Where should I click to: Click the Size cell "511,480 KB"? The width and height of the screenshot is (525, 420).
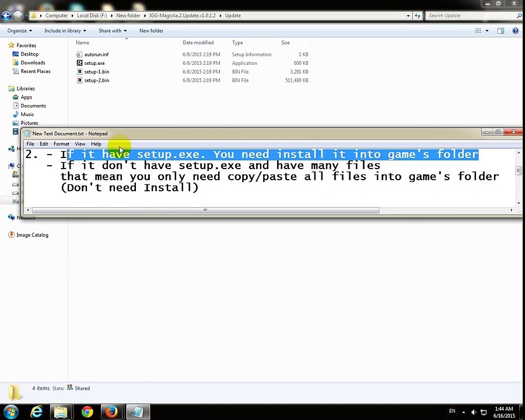[x=297, y=80]
